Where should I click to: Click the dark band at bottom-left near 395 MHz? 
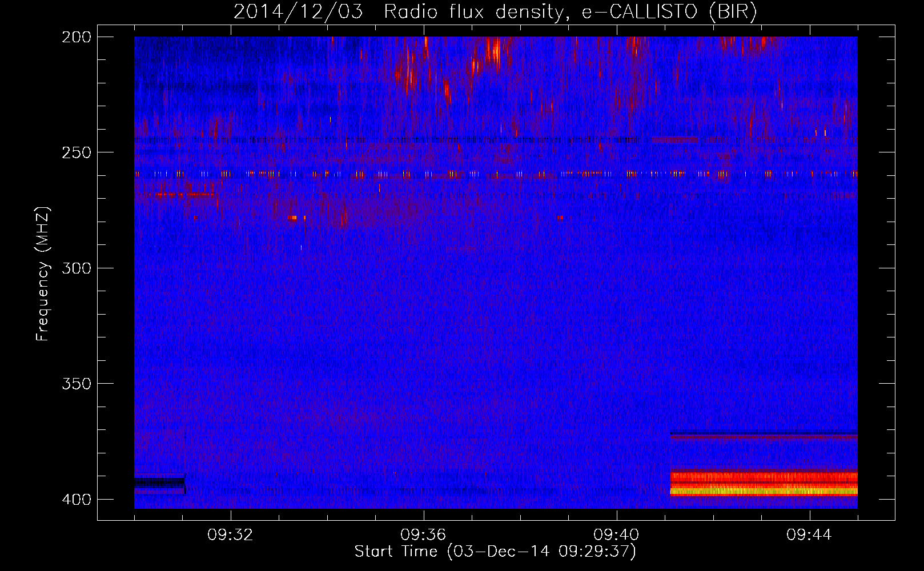pyautogui.click(x=159, y=483)
